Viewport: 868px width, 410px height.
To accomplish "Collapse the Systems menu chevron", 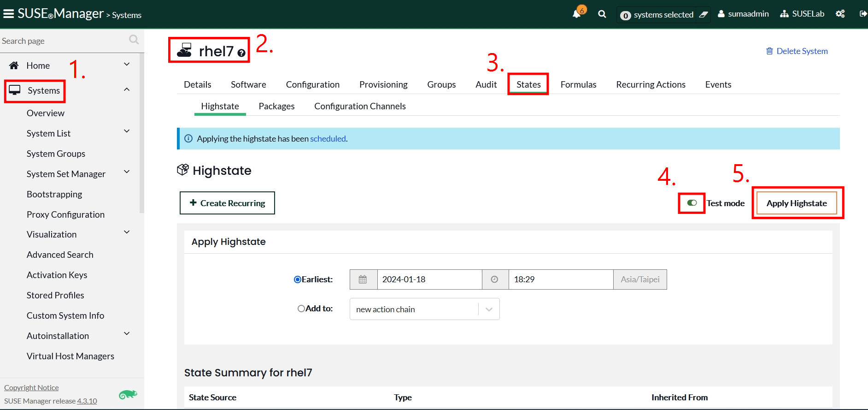I will [127, 89].
